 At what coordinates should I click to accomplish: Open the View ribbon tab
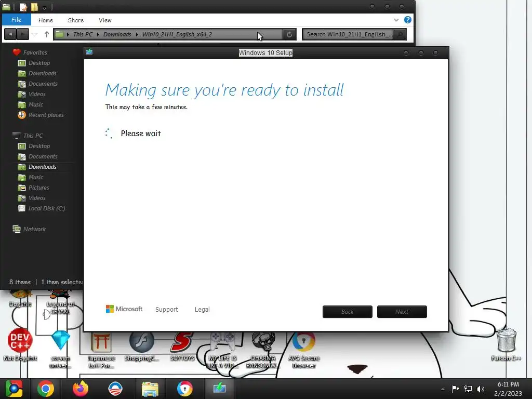pos(105,20)
